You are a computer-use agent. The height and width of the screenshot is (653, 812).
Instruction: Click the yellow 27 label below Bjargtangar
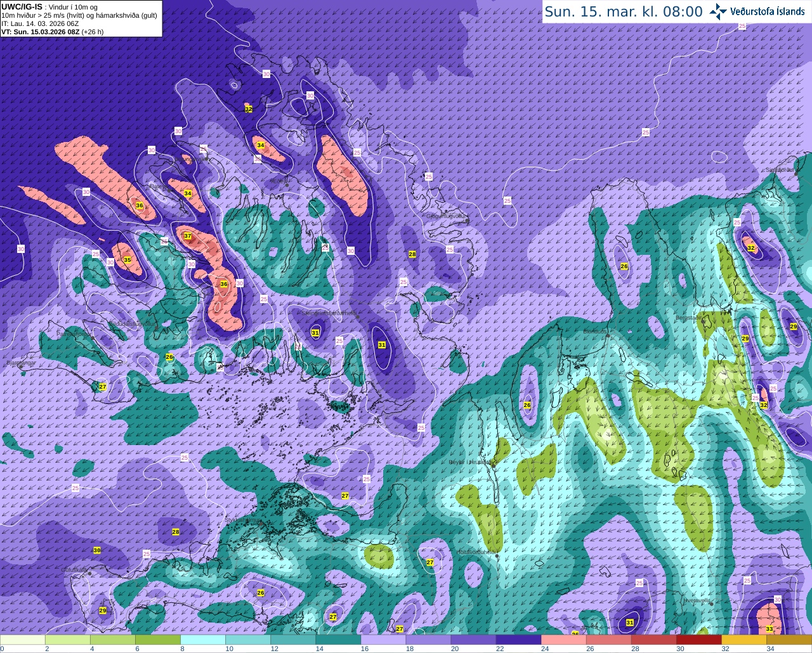click(x=103, y=387)
